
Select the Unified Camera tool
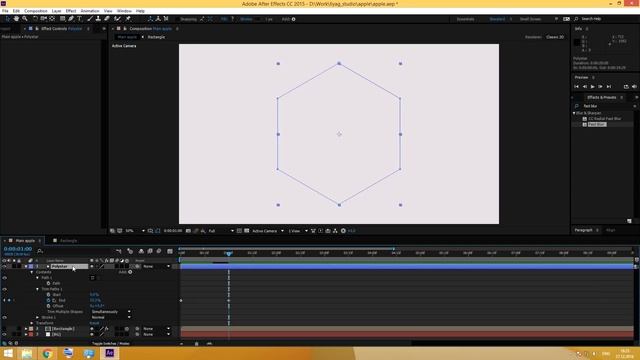click(43, 19)
